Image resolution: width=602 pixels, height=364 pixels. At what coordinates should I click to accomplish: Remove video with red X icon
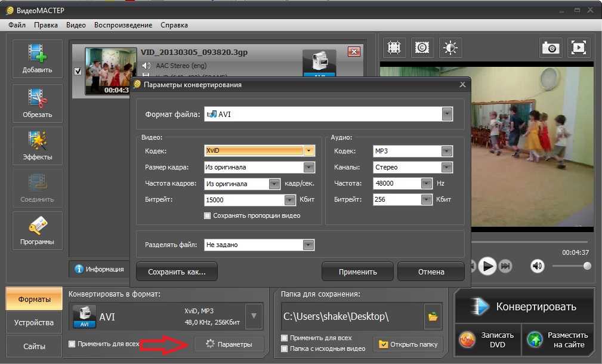[354, 51]
